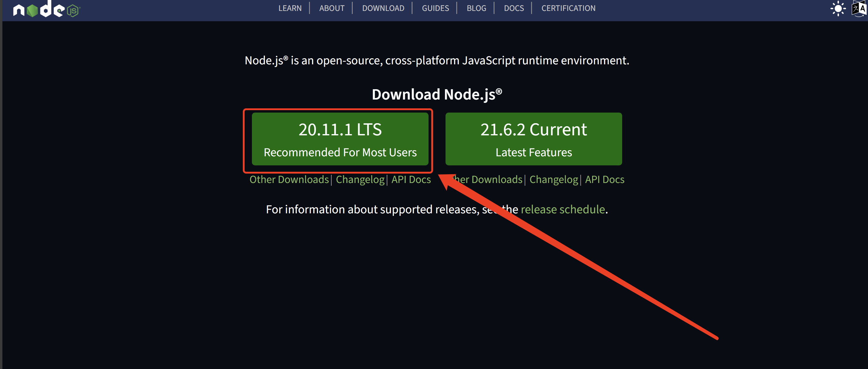Image resolution: width=868 pixels, height=369 pixels.
Task: Follow the release schedule link
Action: pos(563,210)
